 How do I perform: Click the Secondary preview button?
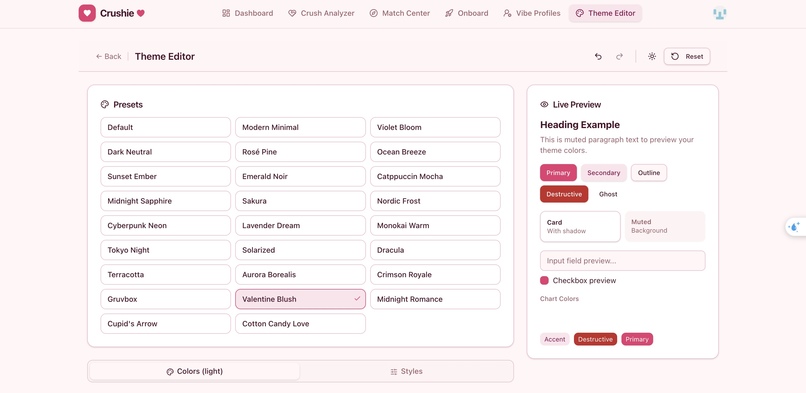click(603, 173)
